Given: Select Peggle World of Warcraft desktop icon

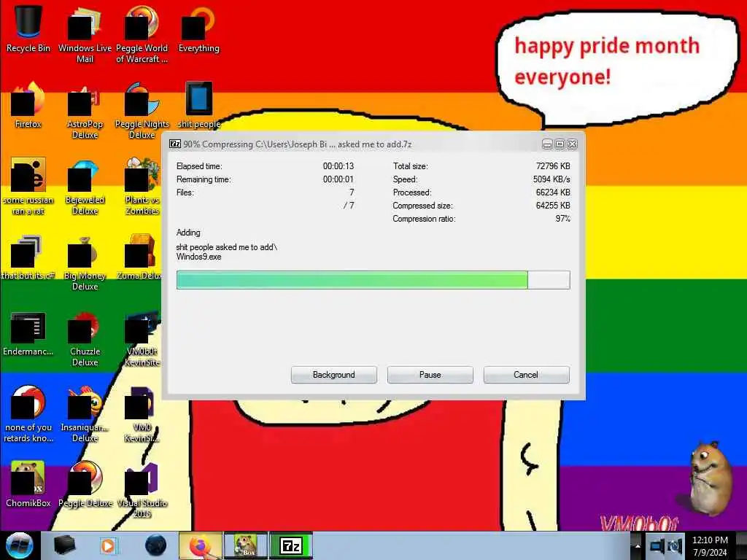Looking at the screenshot, I should pyautogui.click(x=142, y=34).
